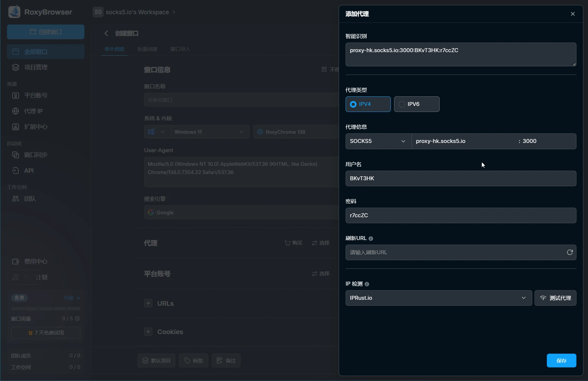
Task: Open 代理 IP in the sidebar
Action: pos(46,111)
